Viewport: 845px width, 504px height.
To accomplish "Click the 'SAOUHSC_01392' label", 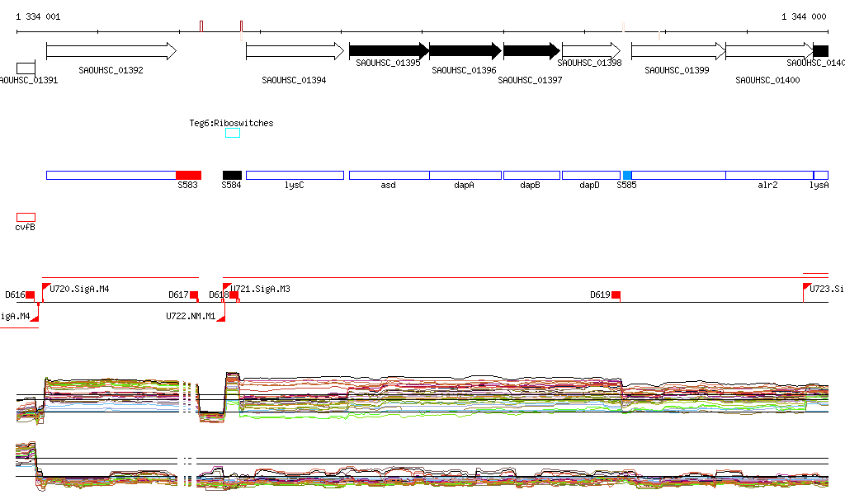I will [x=111, y=71].
